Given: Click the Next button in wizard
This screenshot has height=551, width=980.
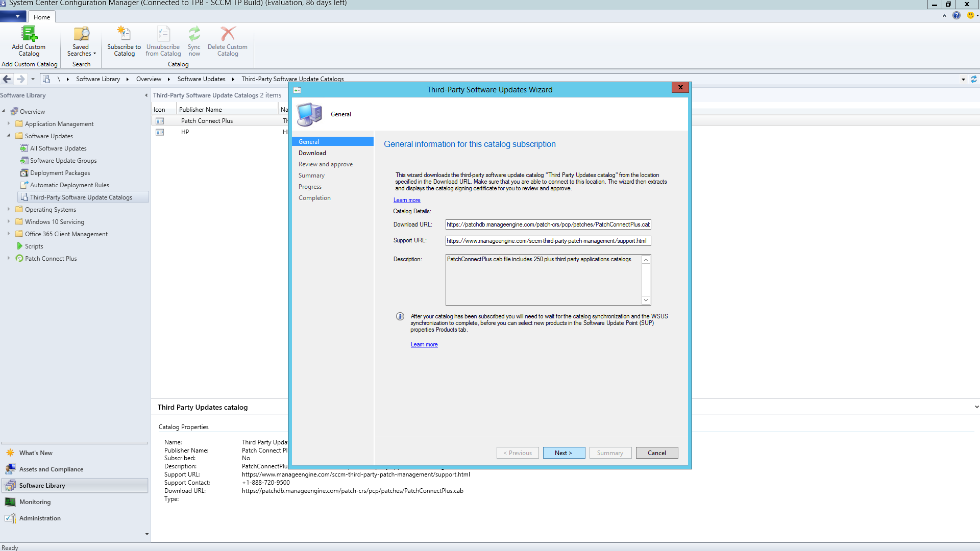Looking at the screenshot, I should [x=563, y=453].
